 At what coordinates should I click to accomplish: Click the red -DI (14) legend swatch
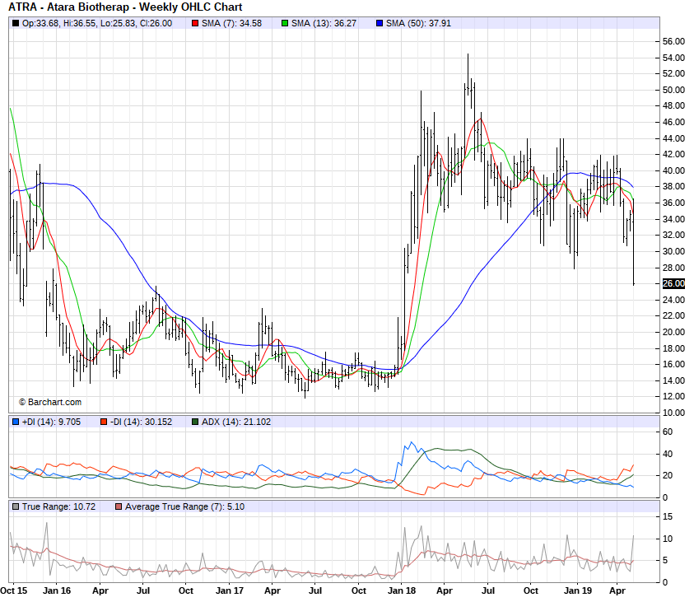[x=104, y=422]
